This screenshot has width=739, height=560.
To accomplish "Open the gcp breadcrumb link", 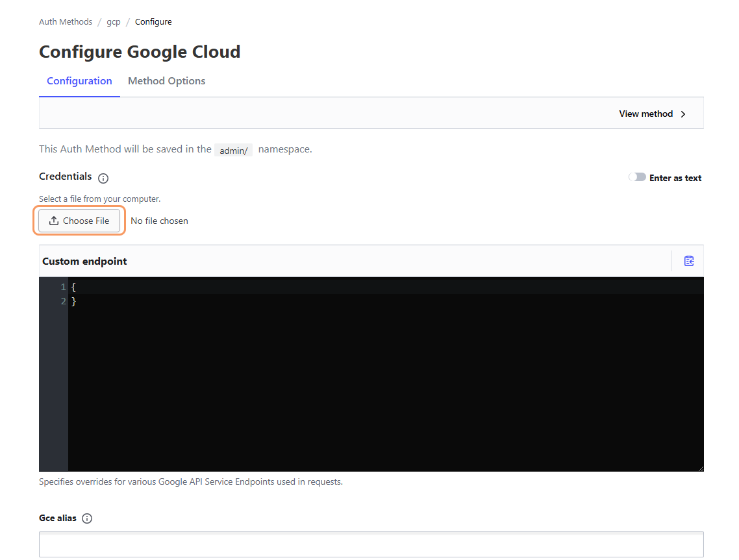I will point(113,21).
